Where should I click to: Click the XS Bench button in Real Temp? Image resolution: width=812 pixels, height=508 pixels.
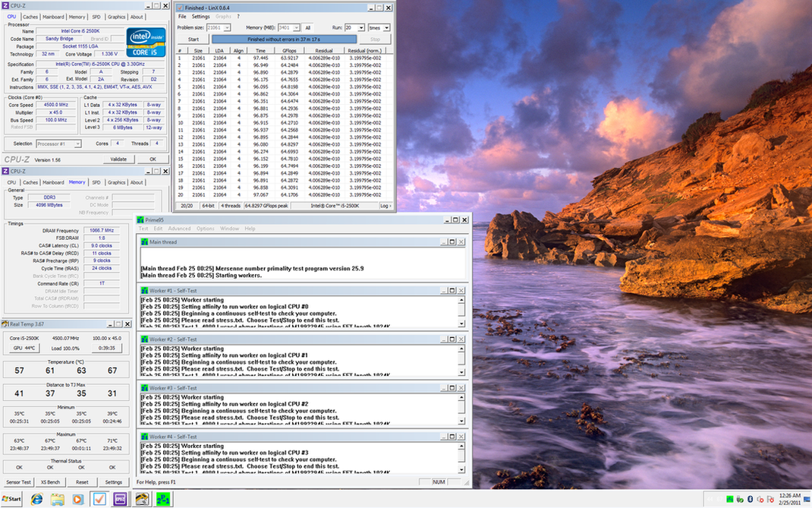(x=50, y=482)
